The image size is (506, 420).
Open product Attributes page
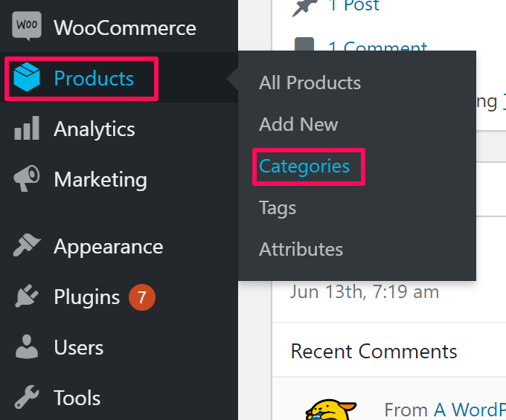[301, 249]
